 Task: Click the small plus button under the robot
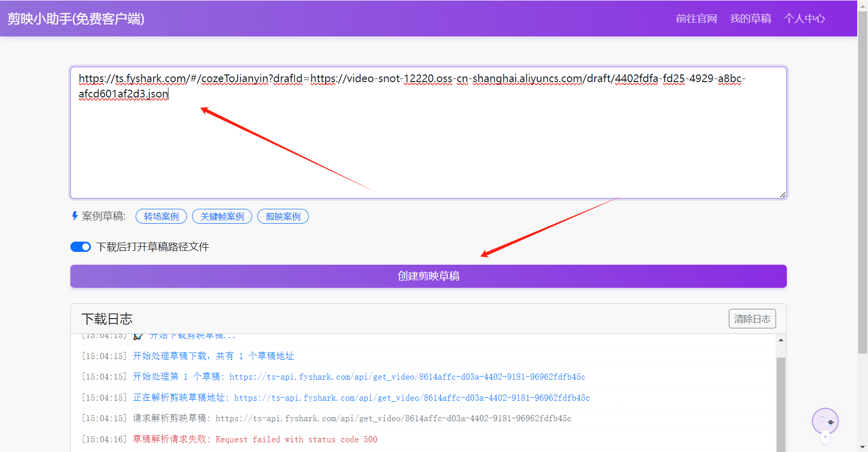coord(825,437)
